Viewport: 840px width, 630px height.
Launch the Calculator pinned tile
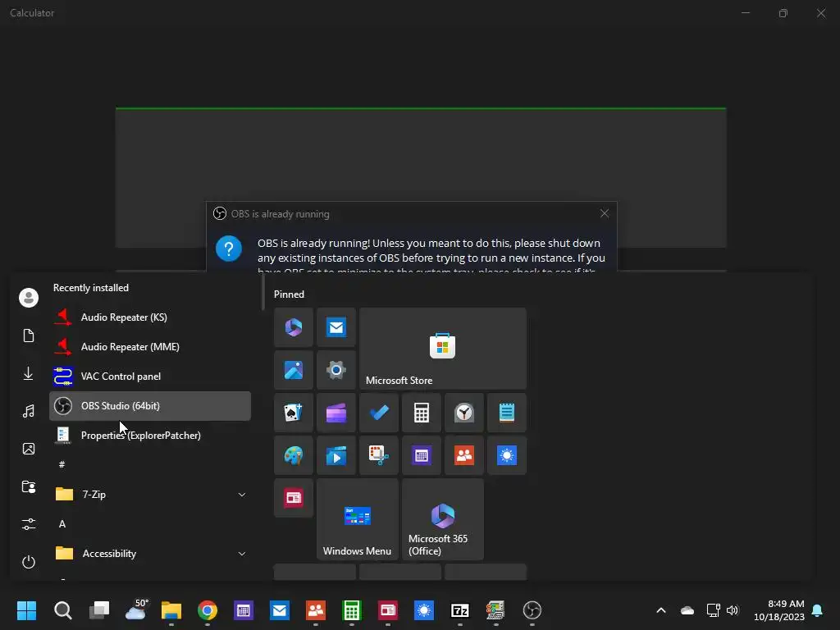(x=422, y=413)
